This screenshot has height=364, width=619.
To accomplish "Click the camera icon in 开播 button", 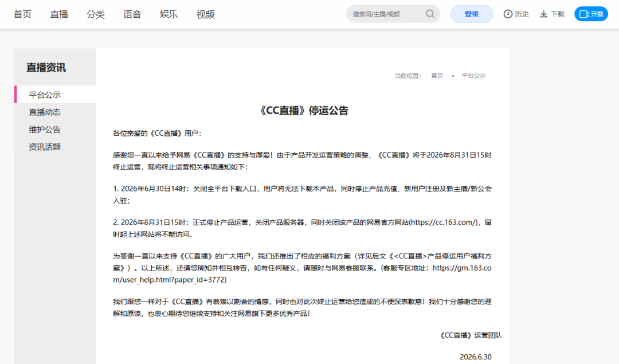I will point(584,14).
